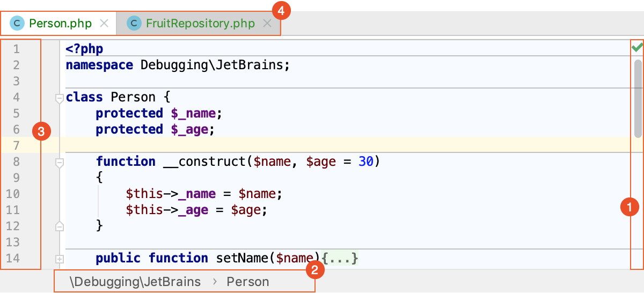The height and width of the screenshot is (293, 644).
Task: Click the setName method name
Action: click(242, 258)
